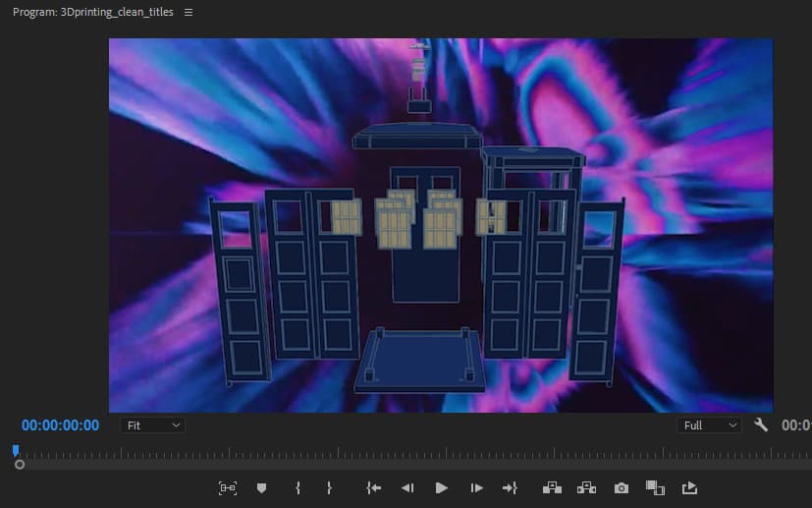Image resolution: width=812 pixels, height=508 pixels.
Task: Click the Mark Out button
Action: [329, 487]
